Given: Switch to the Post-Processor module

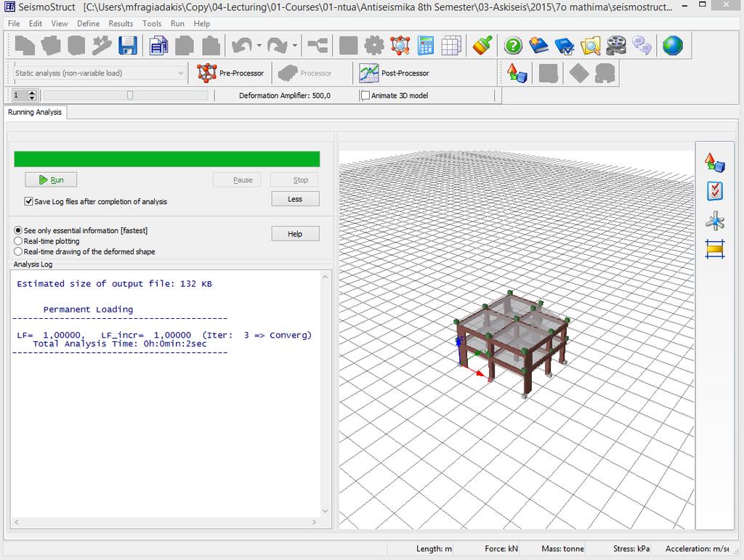Looking at the screenshot, I should click(395, 73).
